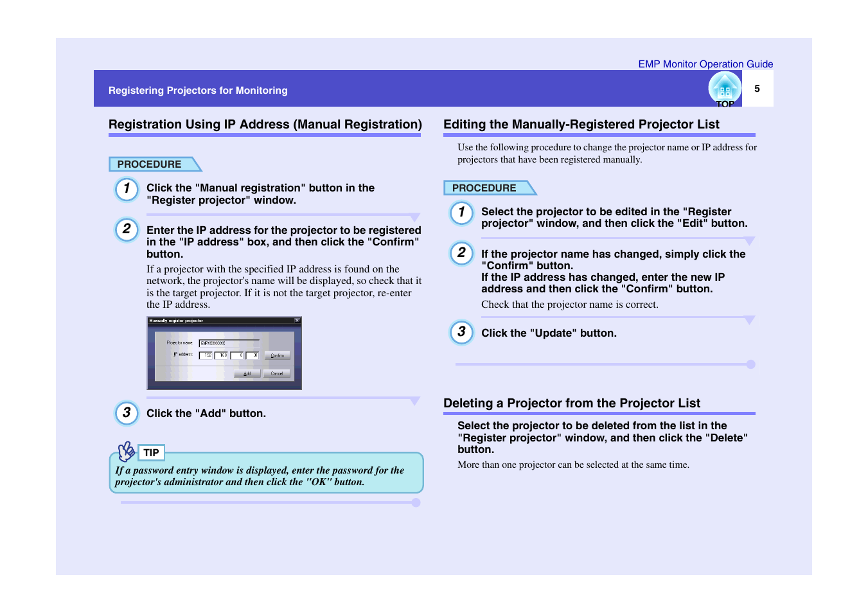Click the Projector name field
868x613 pixels.
click(x=229, y=343)
